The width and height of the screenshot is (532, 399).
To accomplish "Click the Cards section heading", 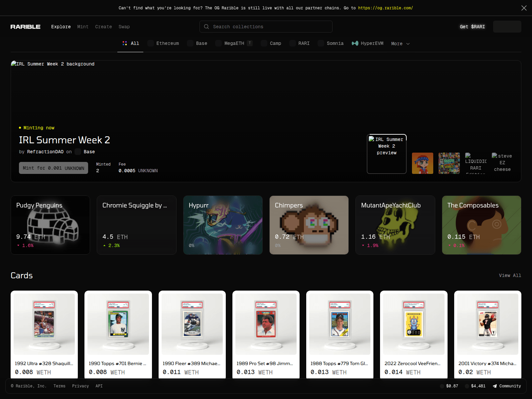I will pos(22,275).
